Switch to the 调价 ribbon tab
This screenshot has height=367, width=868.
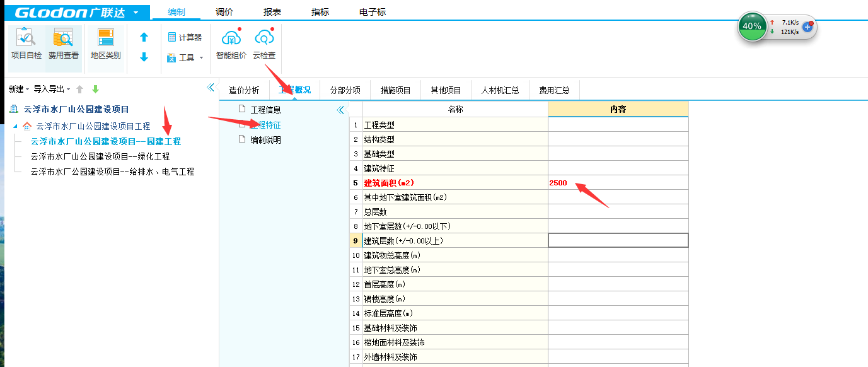(x=224, y=12)
